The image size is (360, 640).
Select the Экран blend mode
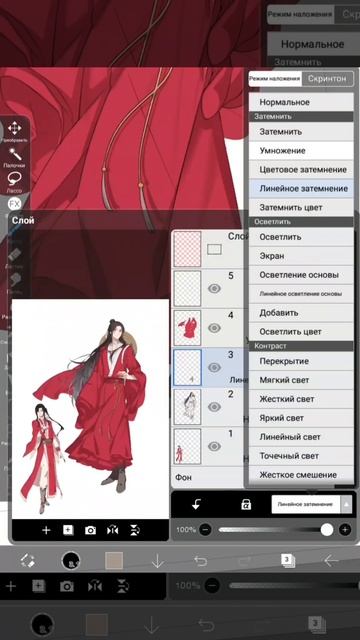(x=301, y=256)
